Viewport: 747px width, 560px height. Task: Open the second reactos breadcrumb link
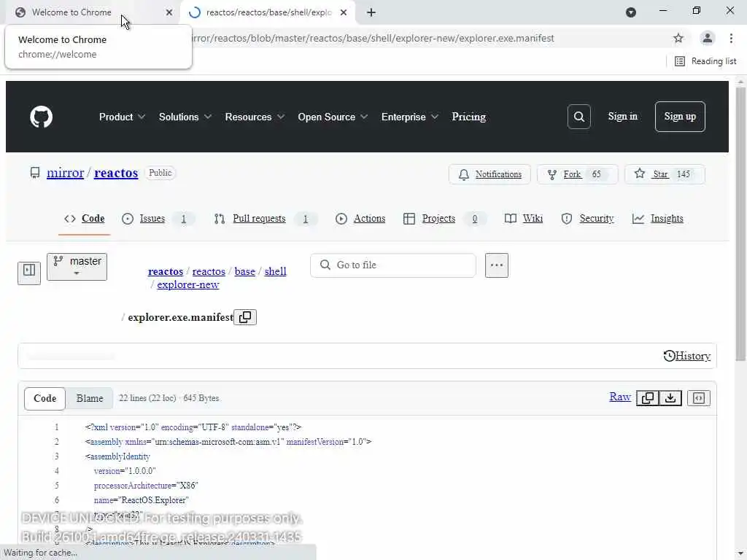(209, 271)
